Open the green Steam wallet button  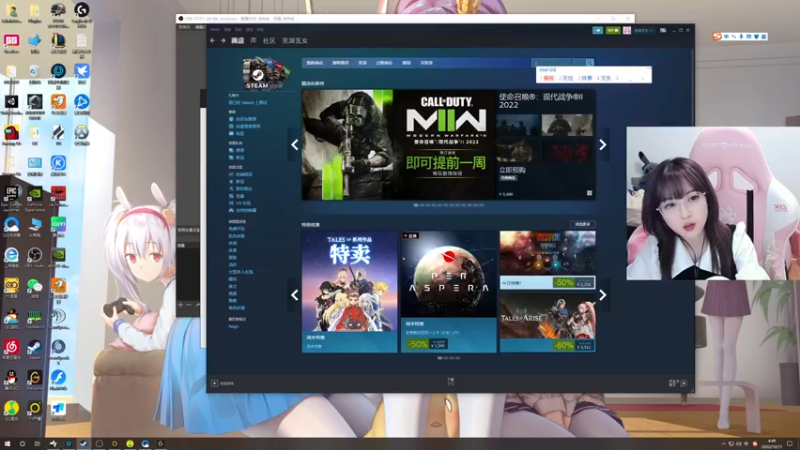(x=613, y=31)
